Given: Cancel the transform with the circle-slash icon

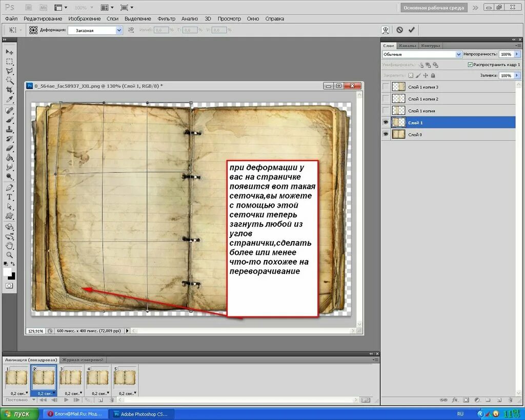Looking at the screenshot, I should [399, 30].
